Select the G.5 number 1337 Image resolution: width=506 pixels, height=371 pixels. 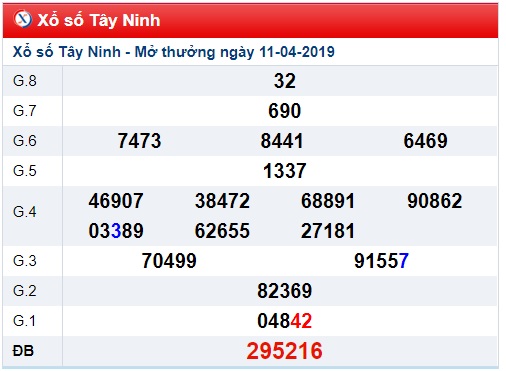[x=285, y=171]
